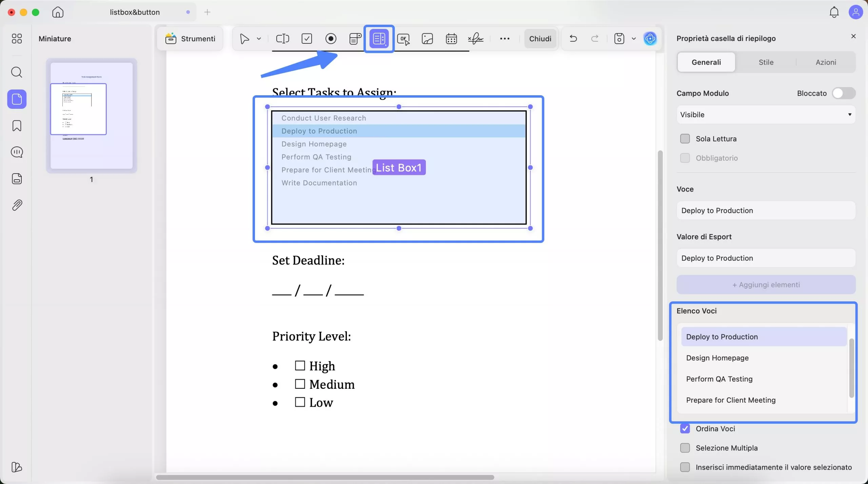
Task: Select the list box field tool
Action: pyautogui.click(x=379, y=39)
